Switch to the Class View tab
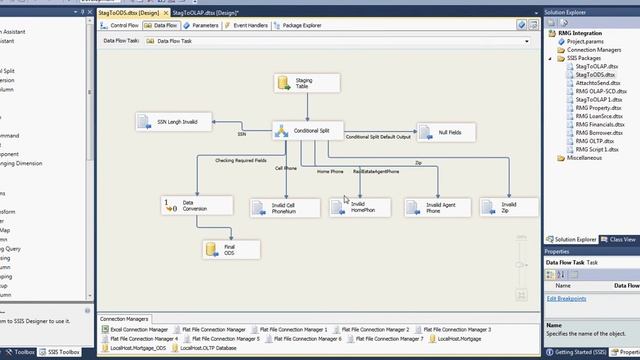 [x=619, y=240]
